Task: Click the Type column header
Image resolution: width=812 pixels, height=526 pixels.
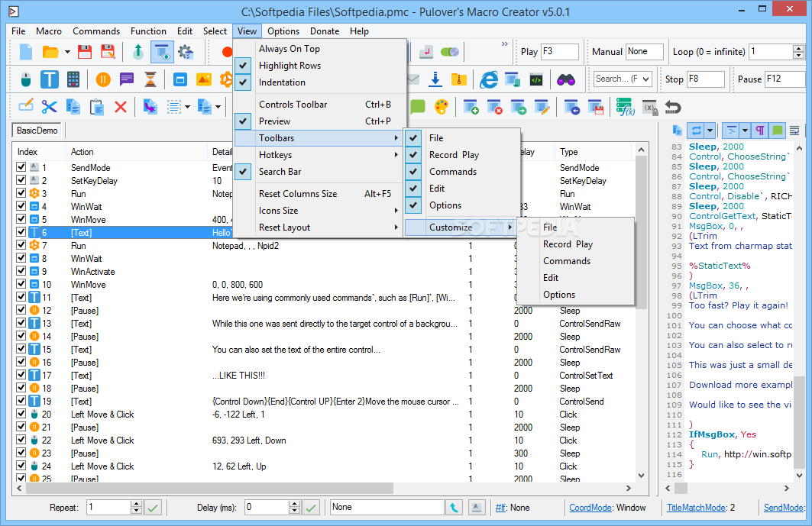Action: pos(594,152)
